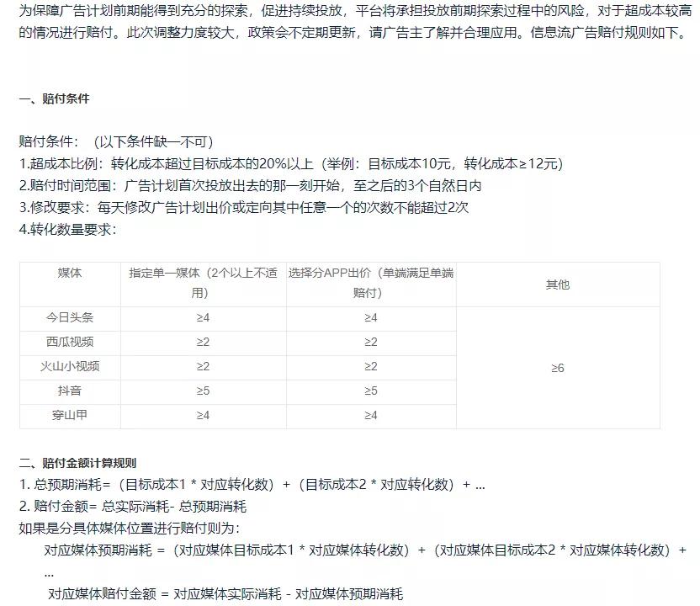
Task: Select the "西瓜视频" row label
Action: tap(70, 342)
